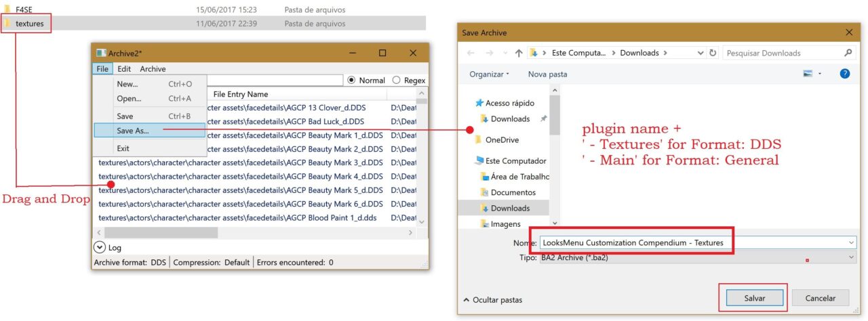
Task: Select Acesso rápido star in sidebar
Action: coord(480,103)
